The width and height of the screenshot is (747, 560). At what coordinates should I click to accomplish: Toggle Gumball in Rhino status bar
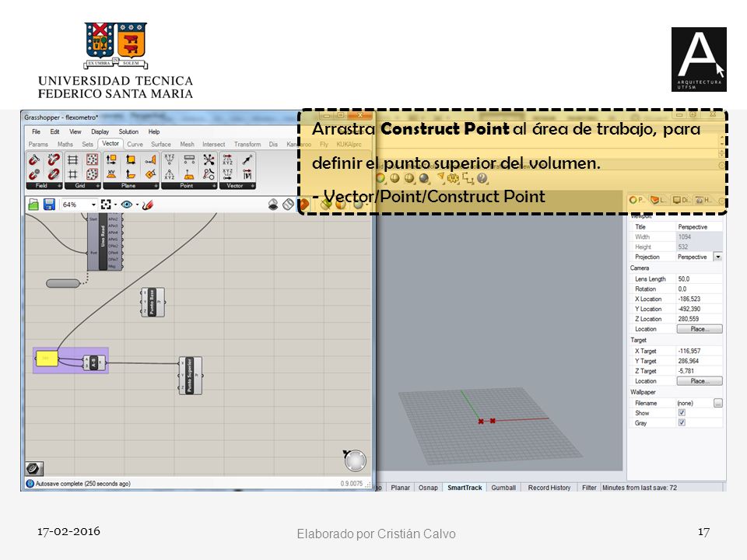tap(503, 488)
